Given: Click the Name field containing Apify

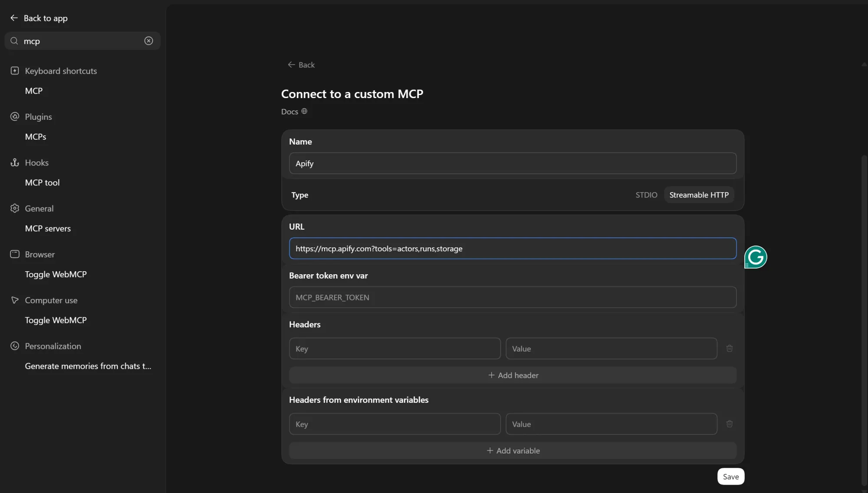Looking at the screenshot, I should click(x=513, y=163).
